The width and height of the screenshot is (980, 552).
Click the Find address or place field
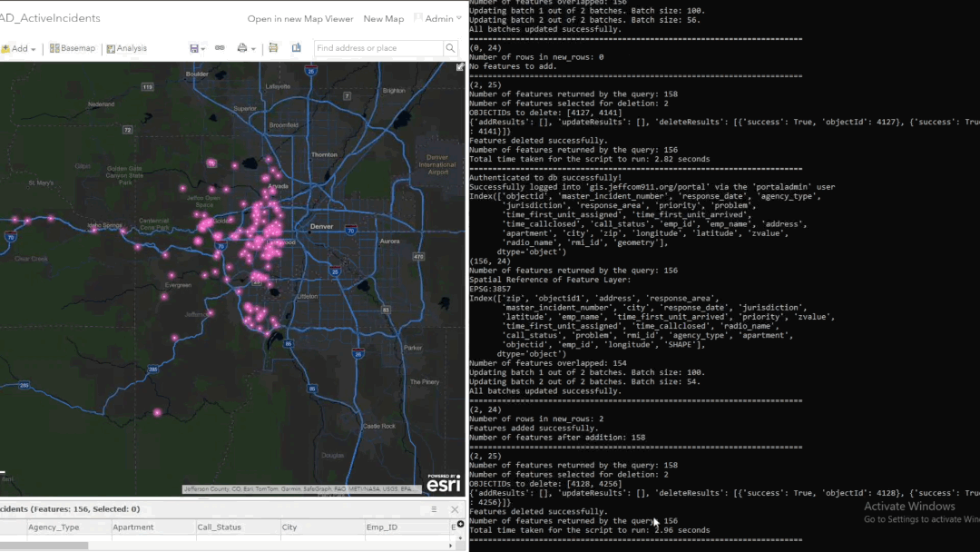(377, 48)
